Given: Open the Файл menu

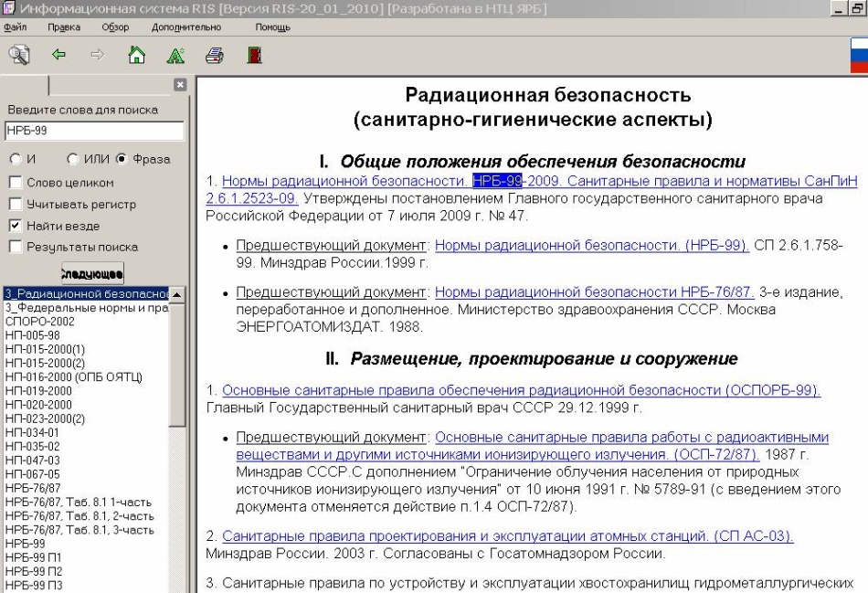Looking at the screenshot, I should (x=15, y=27).
